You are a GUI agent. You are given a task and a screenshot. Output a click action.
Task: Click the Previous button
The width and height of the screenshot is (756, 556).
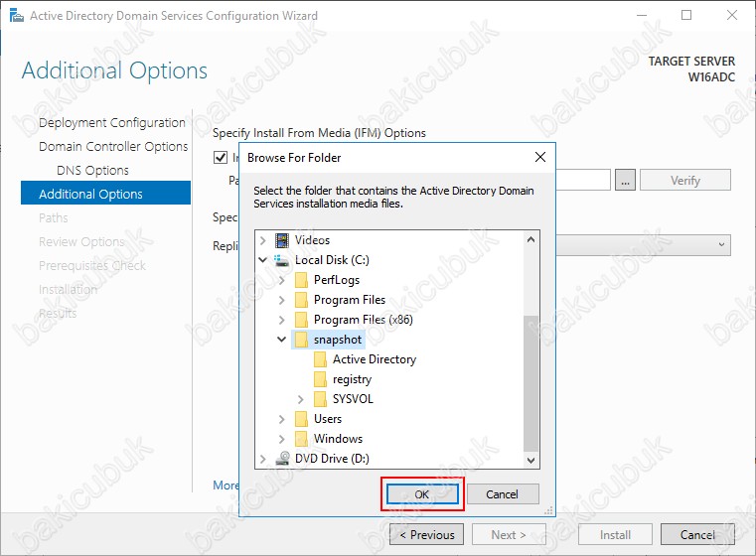[427, 535]
